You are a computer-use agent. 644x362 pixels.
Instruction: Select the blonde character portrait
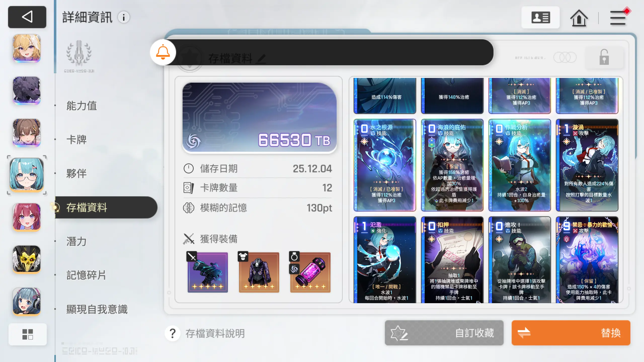27,49
